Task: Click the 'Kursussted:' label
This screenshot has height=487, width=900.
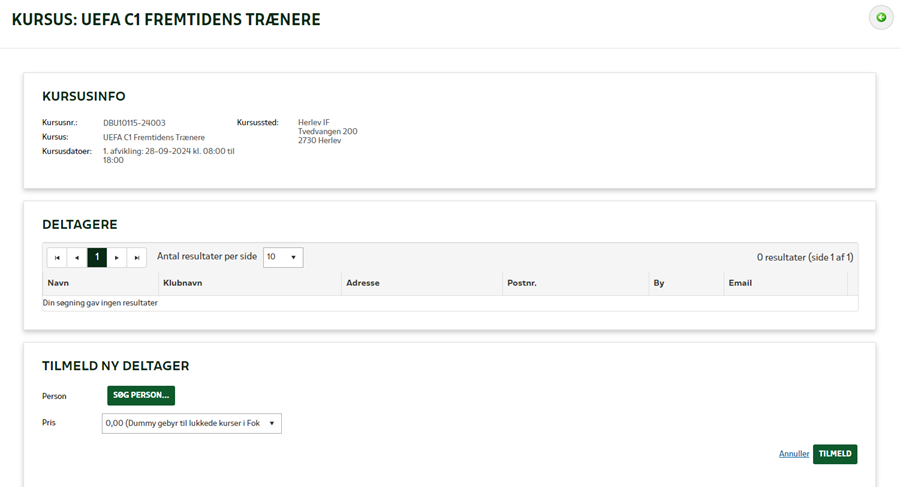Action: click(257, 122)
